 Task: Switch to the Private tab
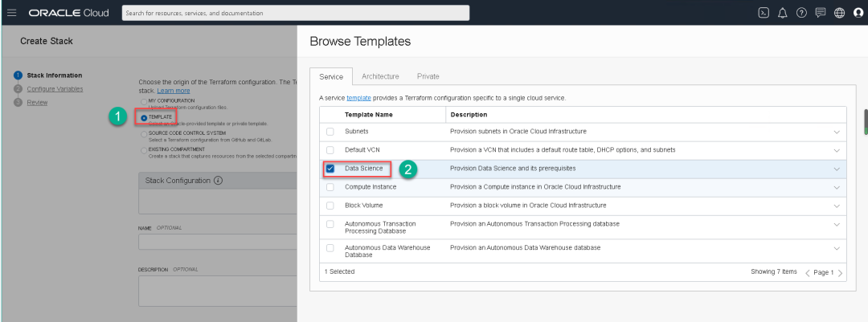point(428,76)
